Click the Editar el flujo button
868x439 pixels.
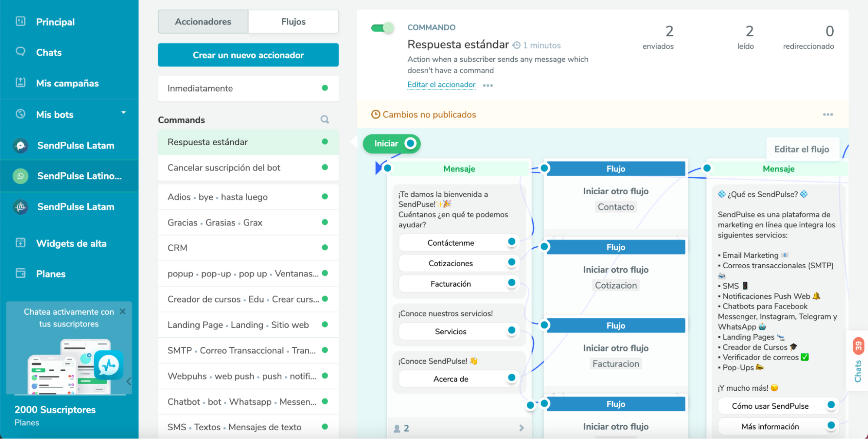[802, 149]
